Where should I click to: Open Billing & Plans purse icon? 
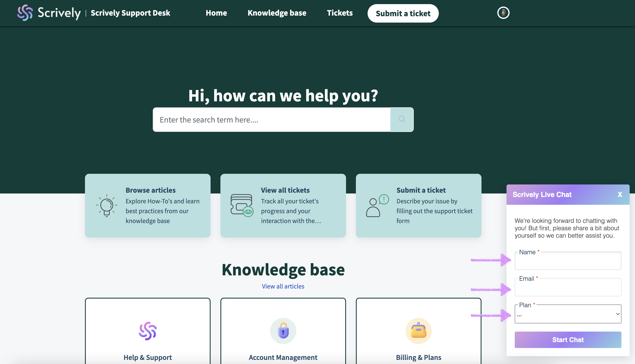tap(418, 331)
